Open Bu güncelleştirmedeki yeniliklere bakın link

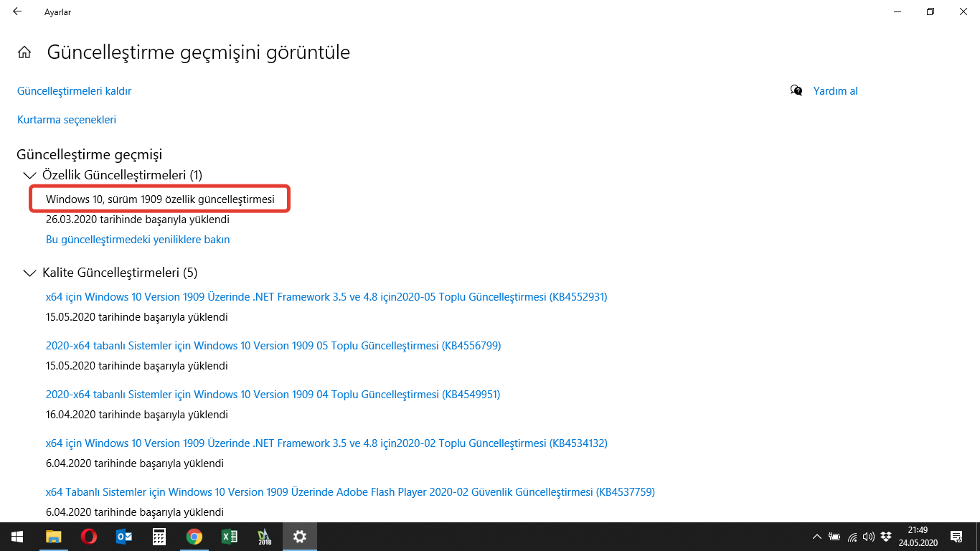(138, 240)
